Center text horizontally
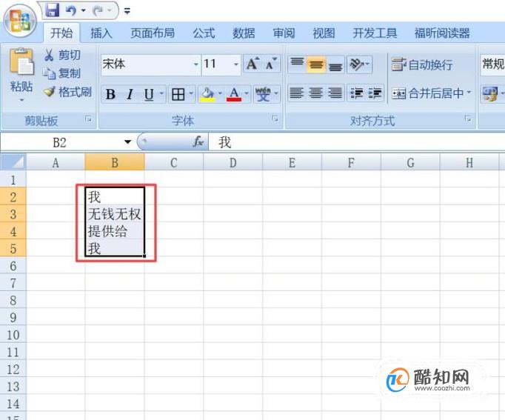The height and width of the screenshot is (420, 505). (x=316, y=93)
